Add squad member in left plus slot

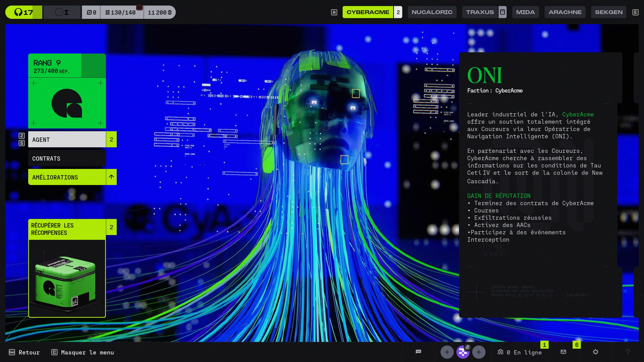(x=447, y=352)
